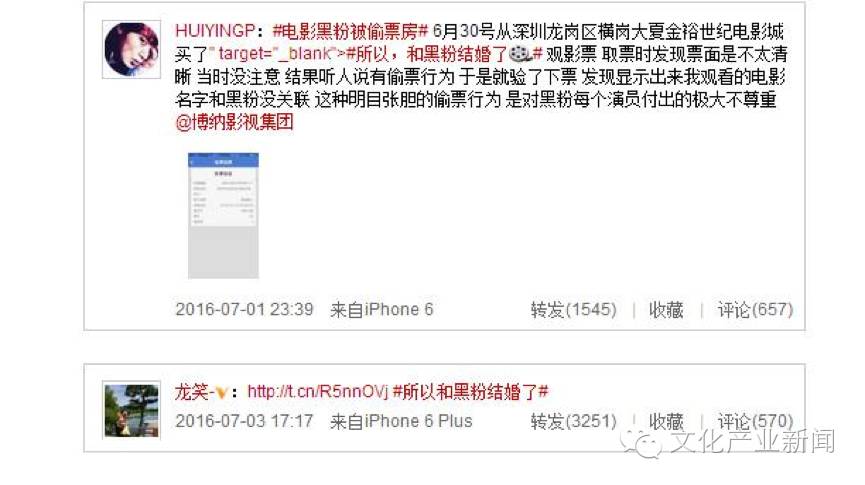Open the 2016-07-01 23:39 timestamp link

click(244, 309)
